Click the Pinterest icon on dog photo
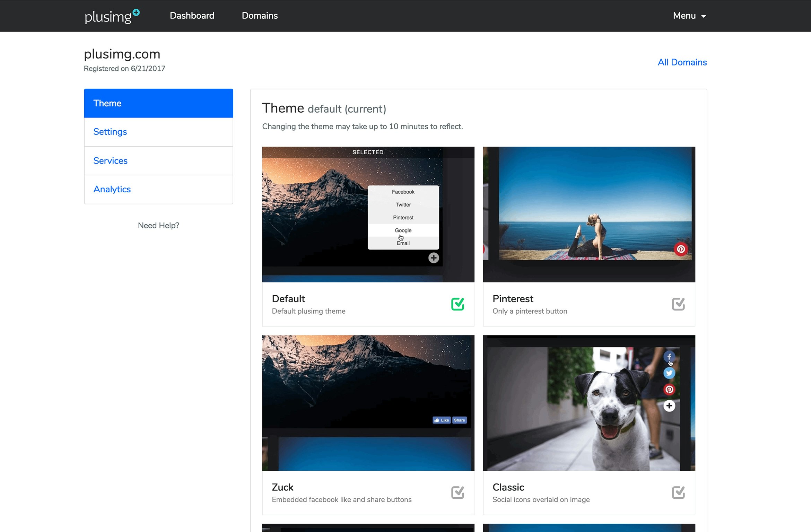Viewport: 811px width, 532px height. pos(669,390)
